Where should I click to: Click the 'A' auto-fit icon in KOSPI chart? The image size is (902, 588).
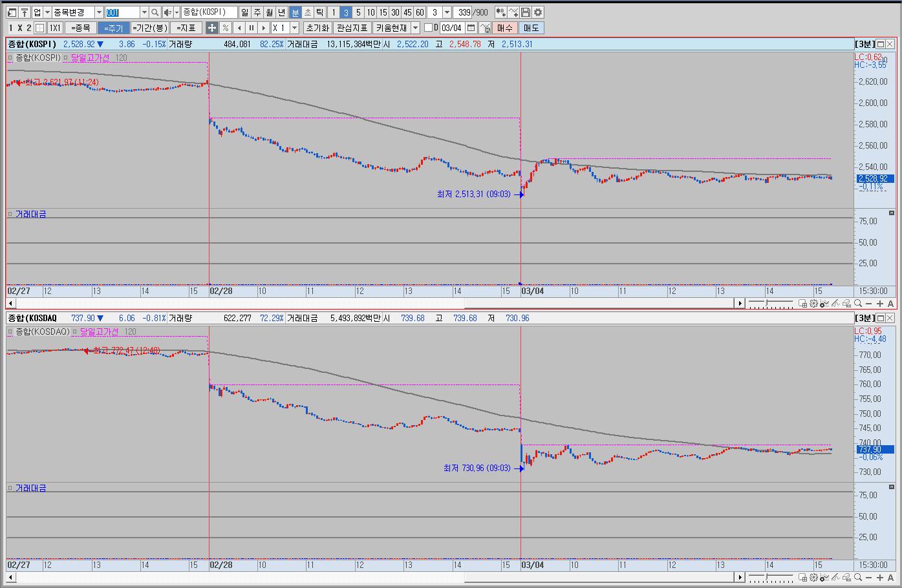click(890, 303)
